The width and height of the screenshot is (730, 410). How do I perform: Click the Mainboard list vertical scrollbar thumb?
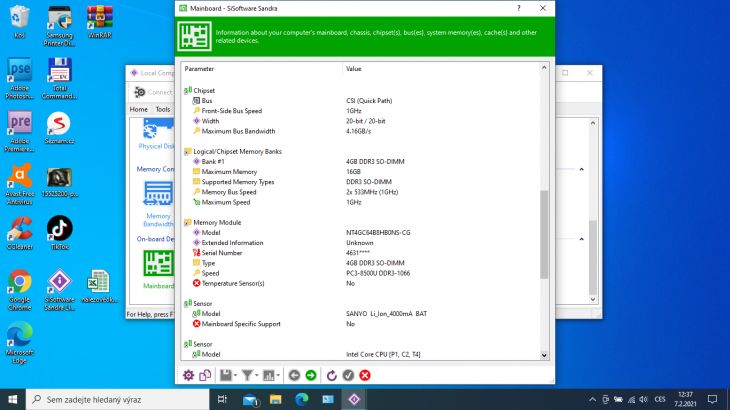[544, 235]
